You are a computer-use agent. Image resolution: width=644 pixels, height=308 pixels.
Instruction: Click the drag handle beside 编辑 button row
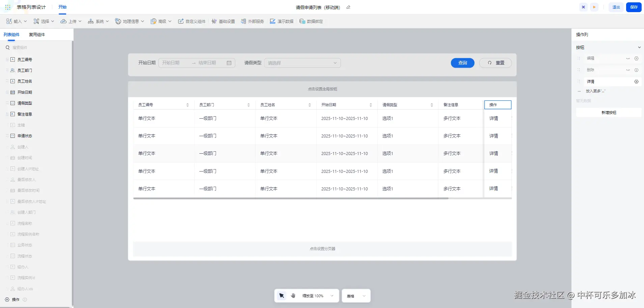coord(579,58)
